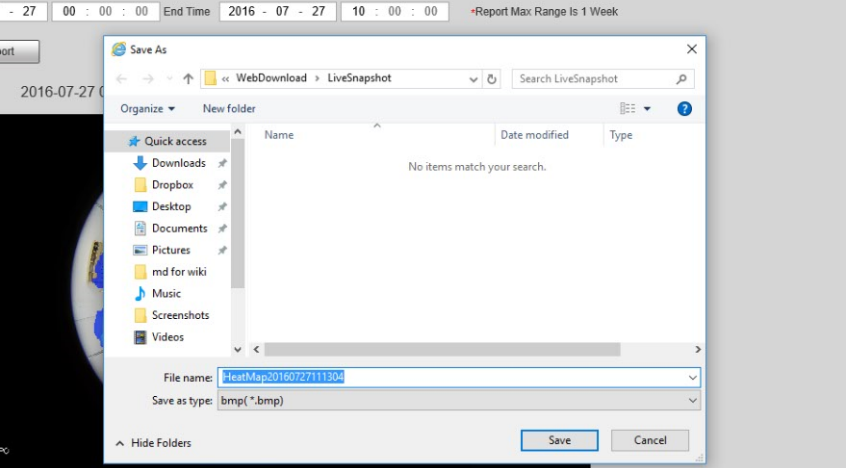Unpin Pictures using its pin icon
Screen dimensions: 846x468
click(x=222, y=250)
